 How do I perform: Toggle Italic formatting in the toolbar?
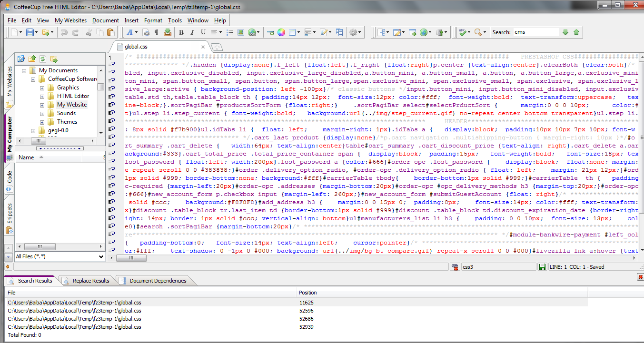tap(192, 32)
